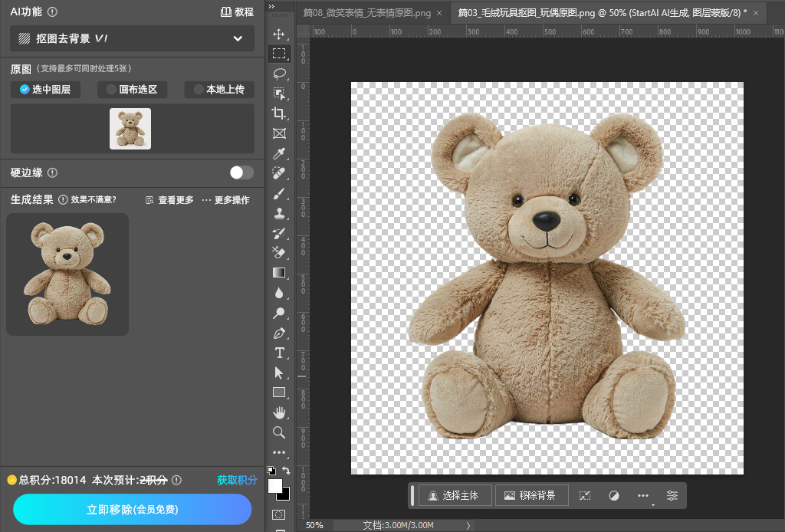Choose the 画布选区 source option

pyautogui.click(x=132, y=90)
